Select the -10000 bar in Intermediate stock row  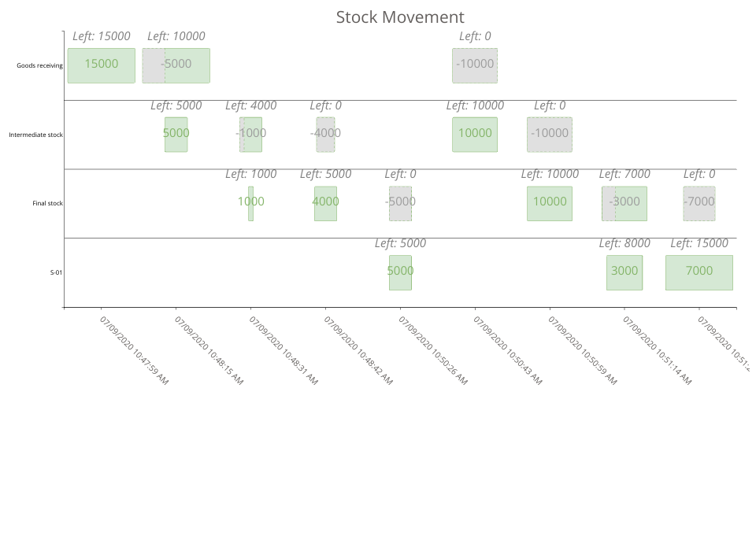pos(550,135)
